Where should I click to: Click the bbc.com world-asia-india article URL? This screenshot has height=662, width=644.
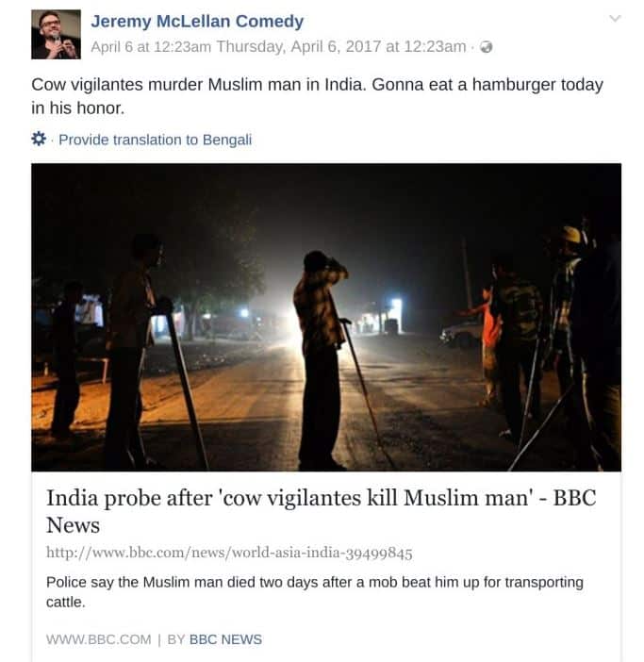click(x=229, y=553)
